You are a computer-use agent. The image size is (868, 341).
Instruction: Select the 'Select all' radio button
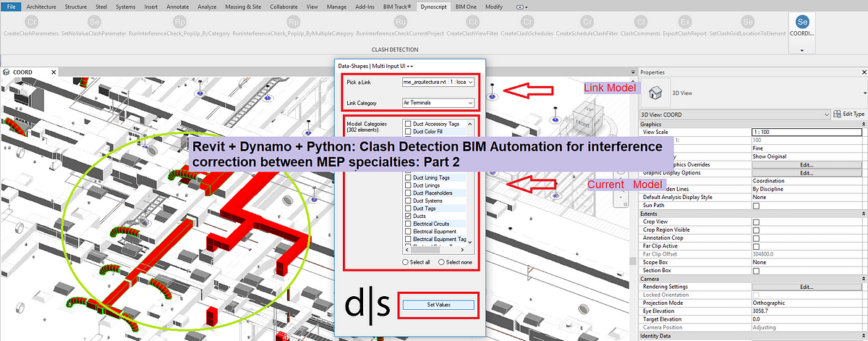pos(406,261)
